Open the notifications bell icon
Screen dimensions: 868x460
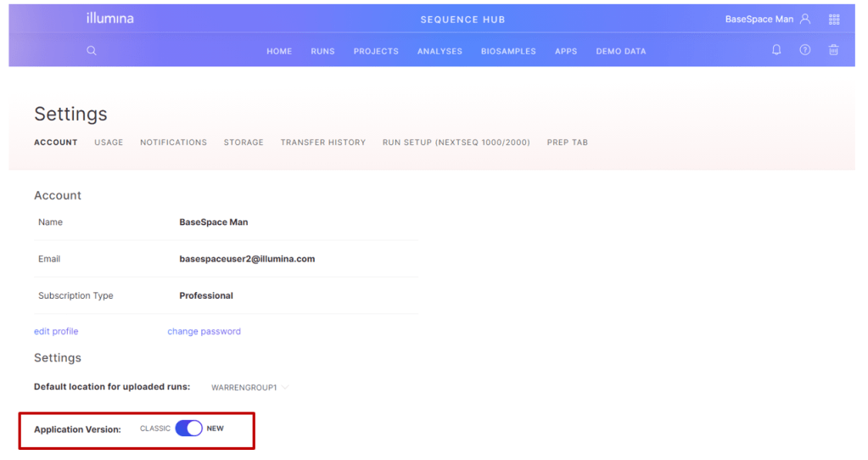pyautogui.click(x=776, y=50)
